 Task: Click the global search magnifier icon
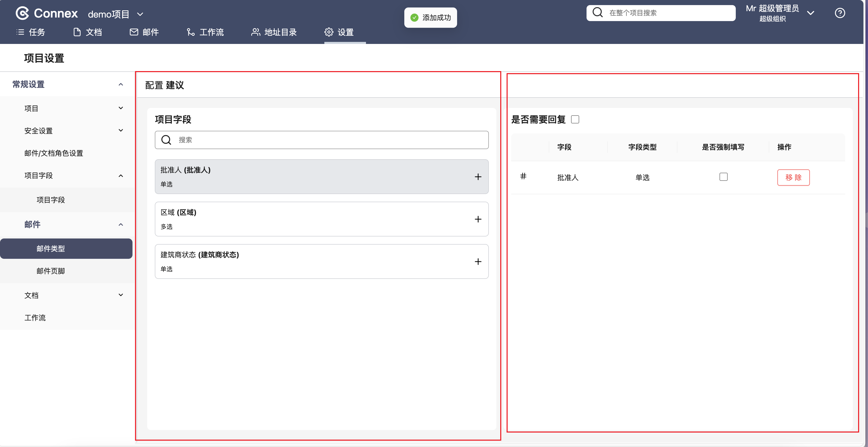pyautogui.click(x=597, y=12)
